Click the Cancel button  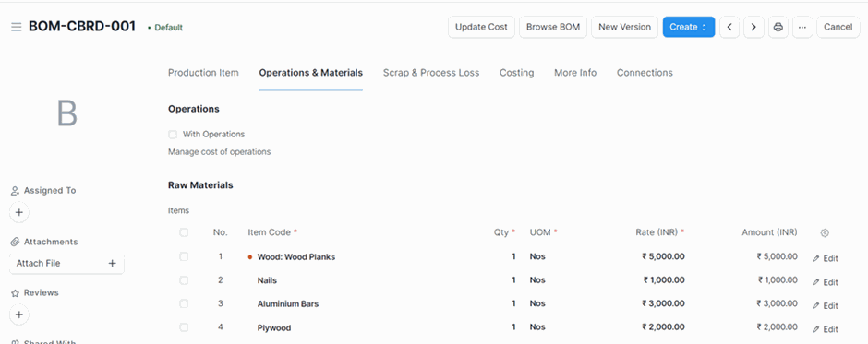click(x=838, y=27)
